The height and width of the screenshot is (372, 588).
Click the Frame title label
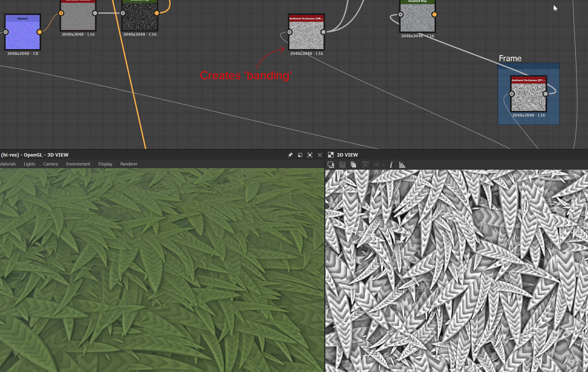[x=510, y=58]
